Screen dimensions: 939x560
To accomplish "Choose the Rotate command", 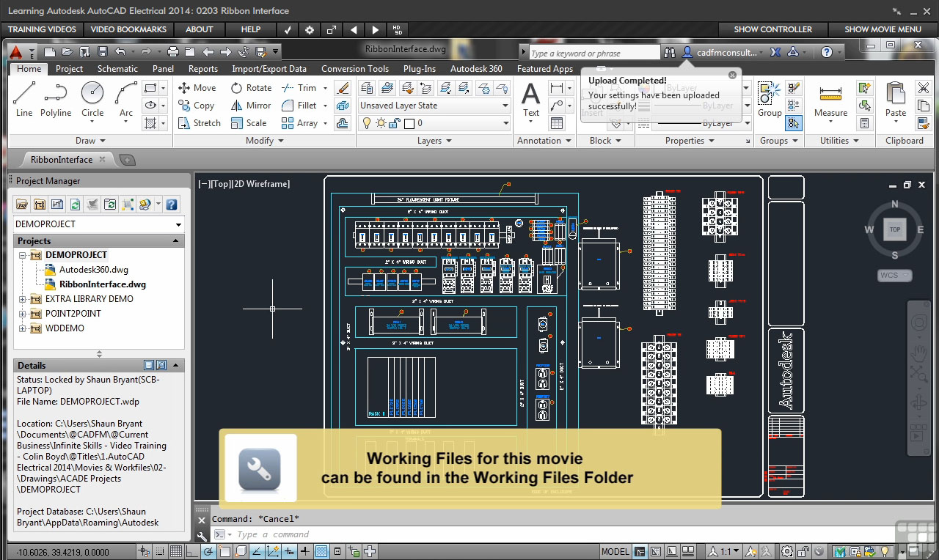I will tap(252, 87).
